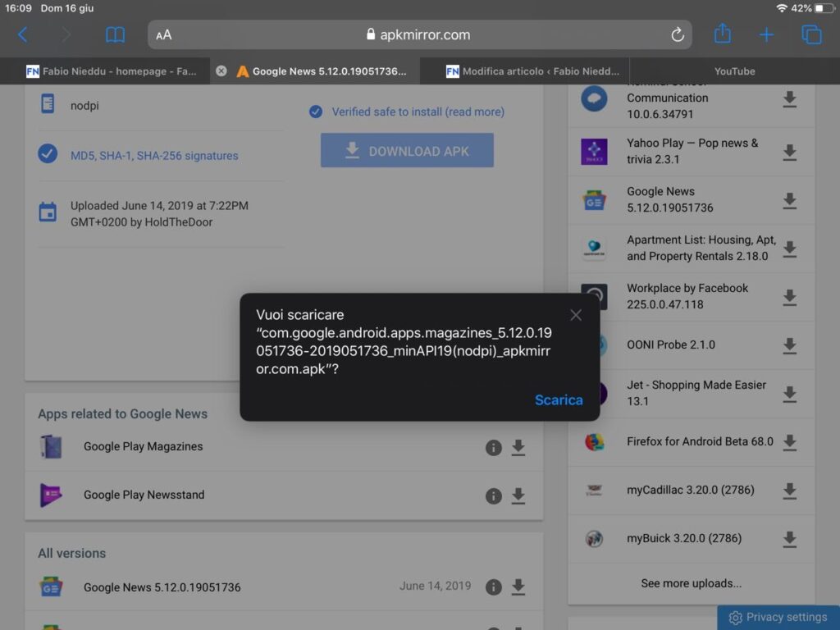Image resolution: width=840 pixels, height=630 pixels.
Task: Add a new Safari tab
Action: click(x=767, y=34)
